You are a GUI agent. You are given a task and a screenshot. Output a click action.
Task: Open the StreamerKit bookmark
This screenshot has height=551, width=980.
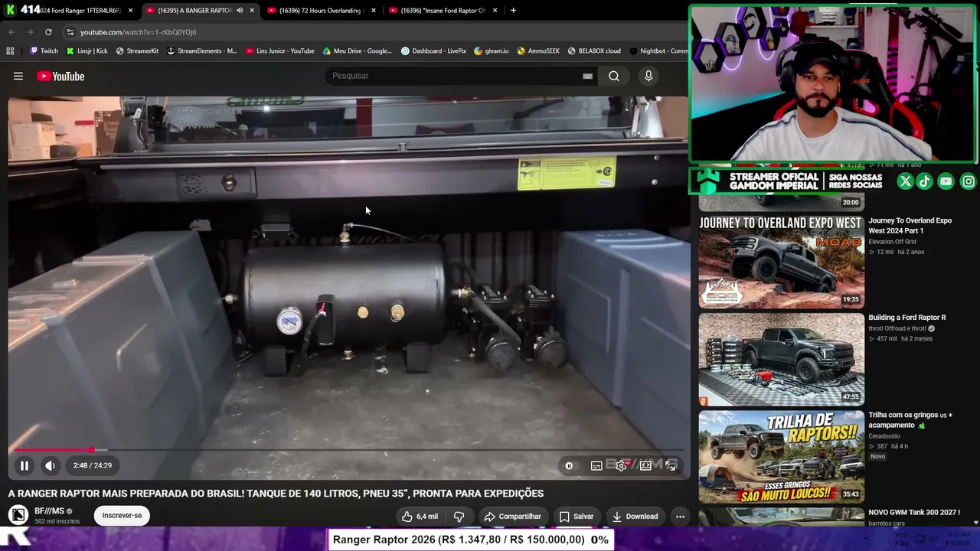point(137,51)
